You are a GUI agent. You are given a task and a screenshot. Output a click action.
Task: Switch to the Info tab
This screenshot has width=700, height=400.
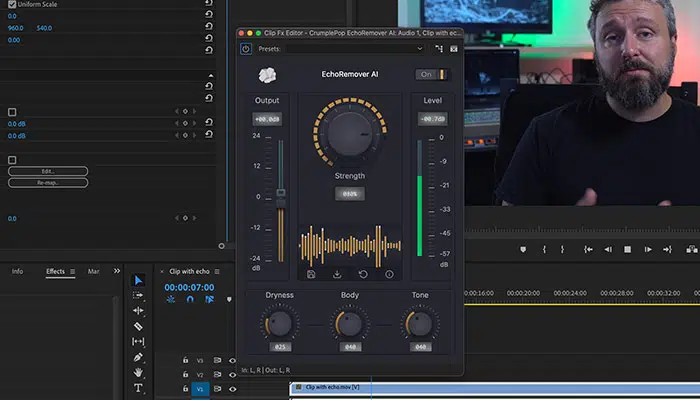[17, 271]
